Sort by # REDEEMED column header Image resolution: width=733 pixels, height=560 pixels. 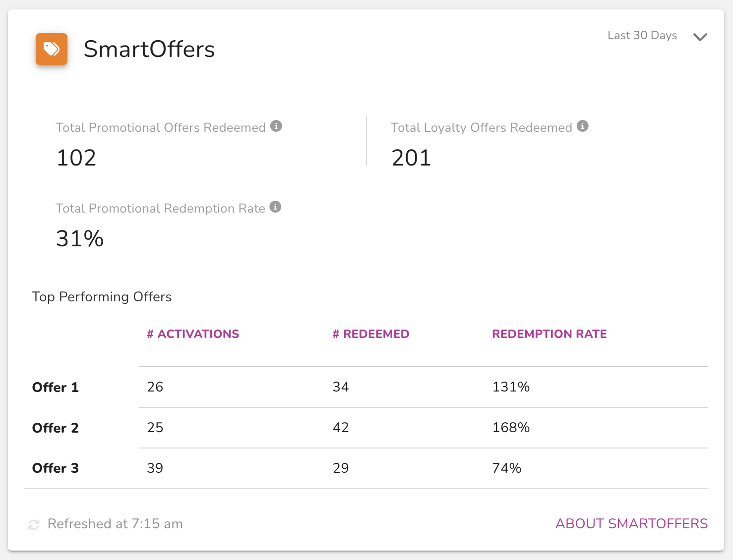click(371, 334)
